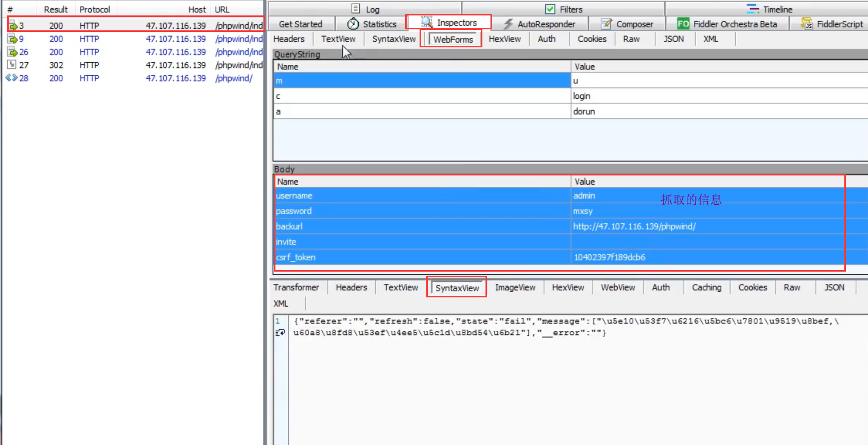The height and width of the screenshot is (445, 868).
Task: Click the Statistics clock icon
Action: coord(353,24)
